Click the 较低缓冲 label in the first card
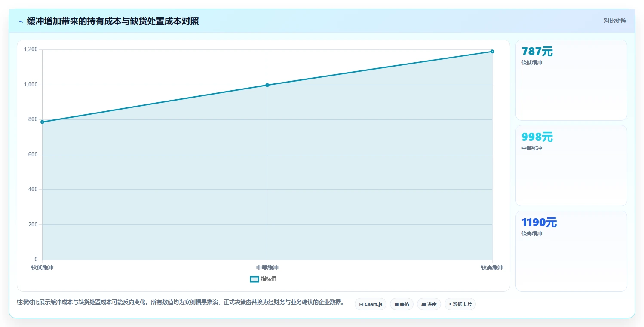Viewport: 644px width, 327px height. coord(532,63)
